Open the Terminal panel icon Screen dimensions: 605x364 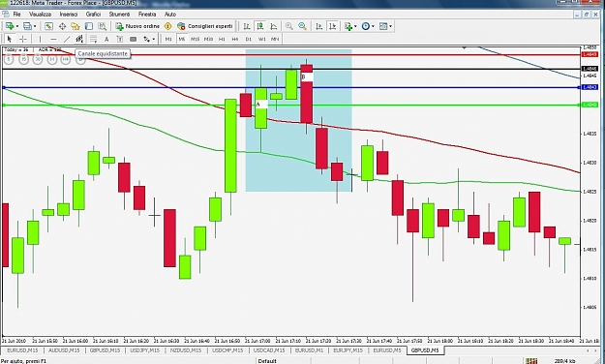89,26
